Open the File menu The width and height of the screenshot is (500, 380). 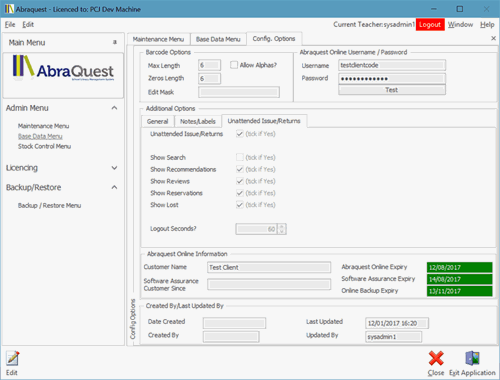point(10,24)
